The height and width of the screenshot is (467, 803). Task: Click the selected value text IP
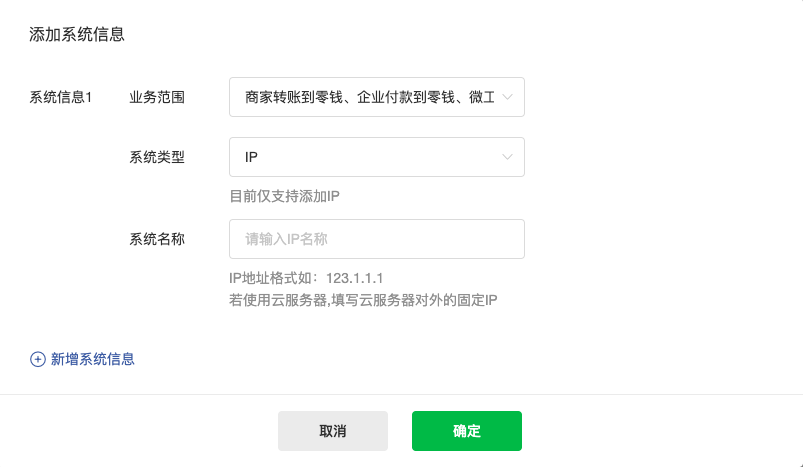click(251, 157)
